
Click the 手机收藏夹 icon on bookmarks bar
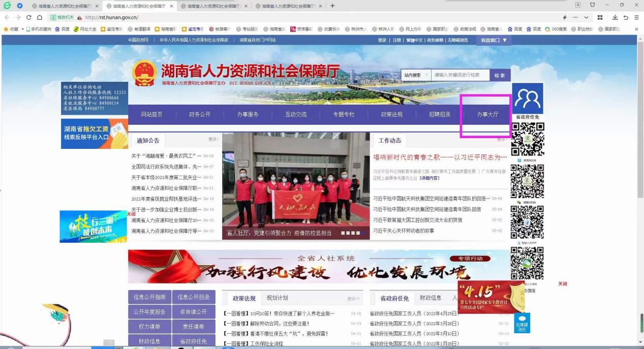(28, 29)
